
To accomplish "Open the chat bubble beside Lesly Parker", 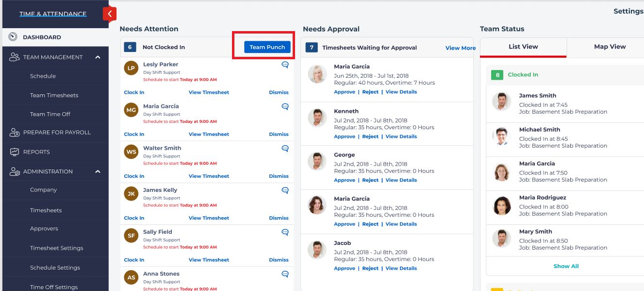I will pos(285,65).
